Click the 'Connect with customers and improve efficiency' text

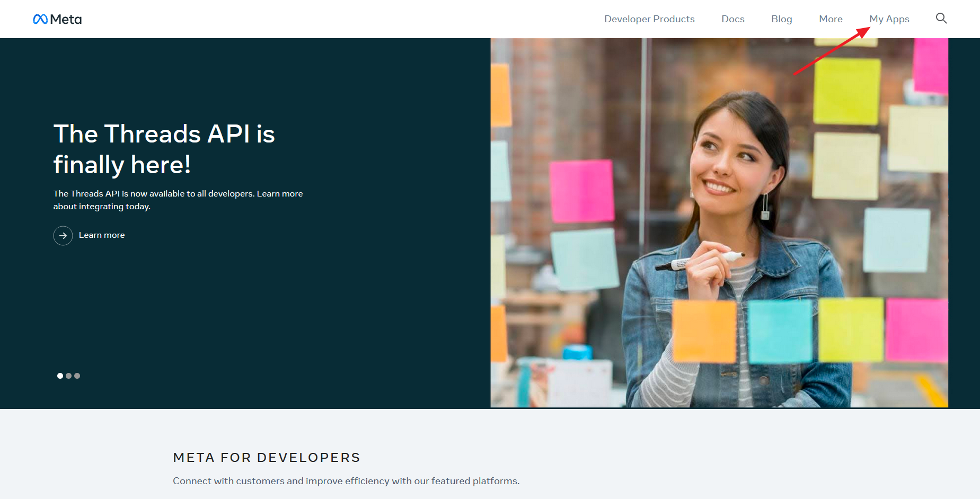(x=346, y=481)
